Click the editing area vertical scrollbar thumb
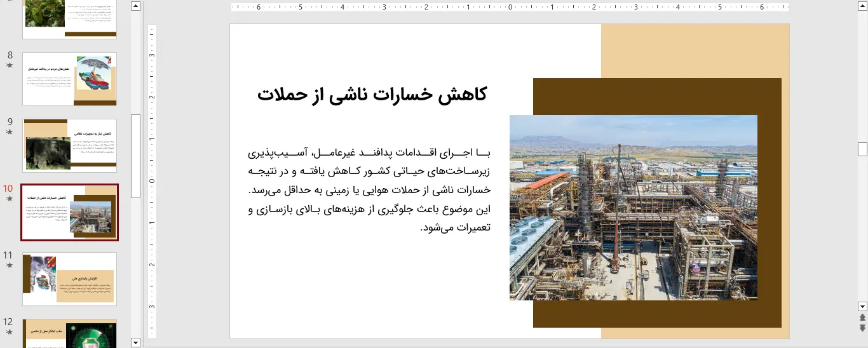The width and height of the screenshot is (868, 348). pyautogui.click(x=862, y=149)
